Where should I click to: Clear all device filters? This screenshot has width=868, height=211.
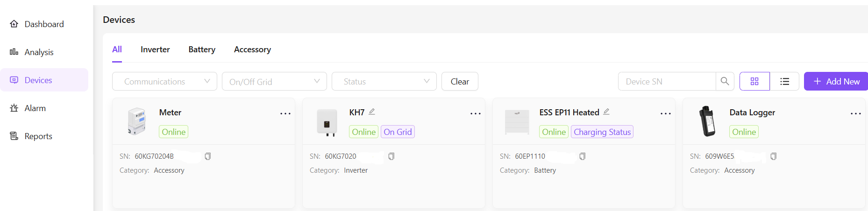(460, 81)
